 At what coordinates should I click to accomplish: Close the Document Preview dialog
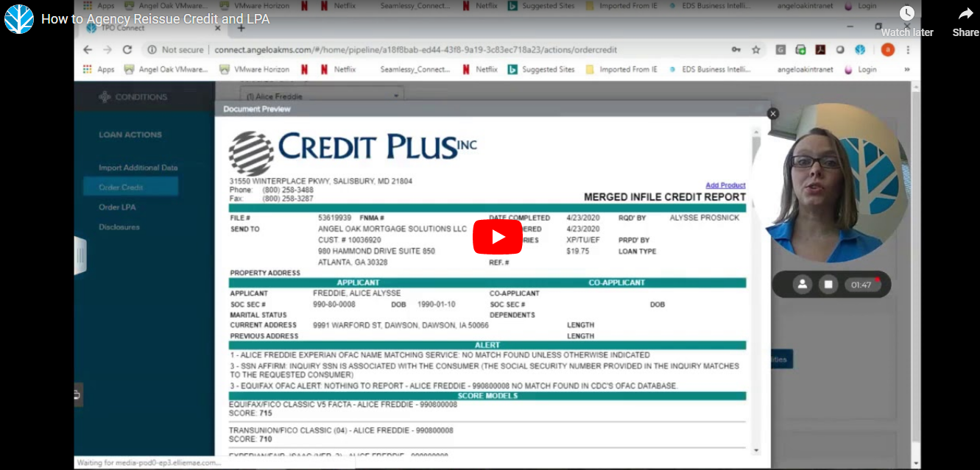772,113
